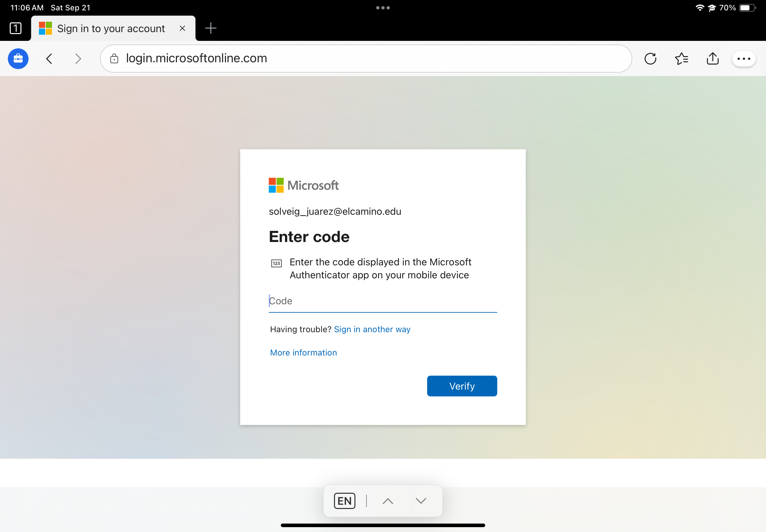The width and height of the screenshot is (766, 532).
Task: Open the tab count switcher
Action: pos(15,28)
